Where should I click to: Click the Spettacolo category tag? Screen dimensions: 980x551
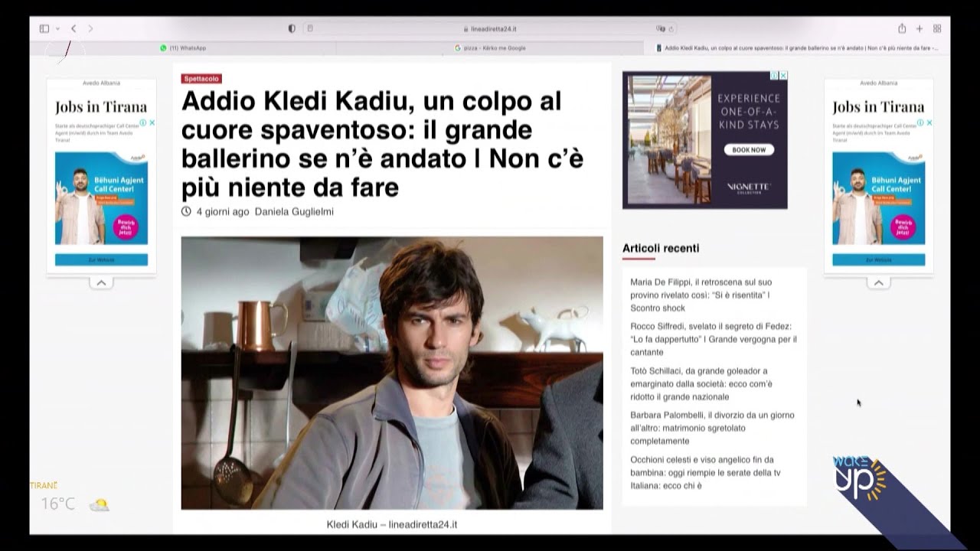pos(201,79)
